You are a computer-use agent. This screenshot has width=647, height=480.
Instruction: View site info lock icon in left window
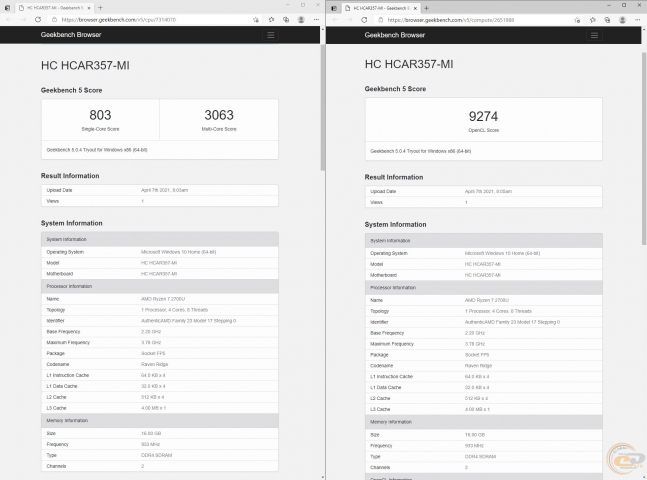[x=54, y=19]
